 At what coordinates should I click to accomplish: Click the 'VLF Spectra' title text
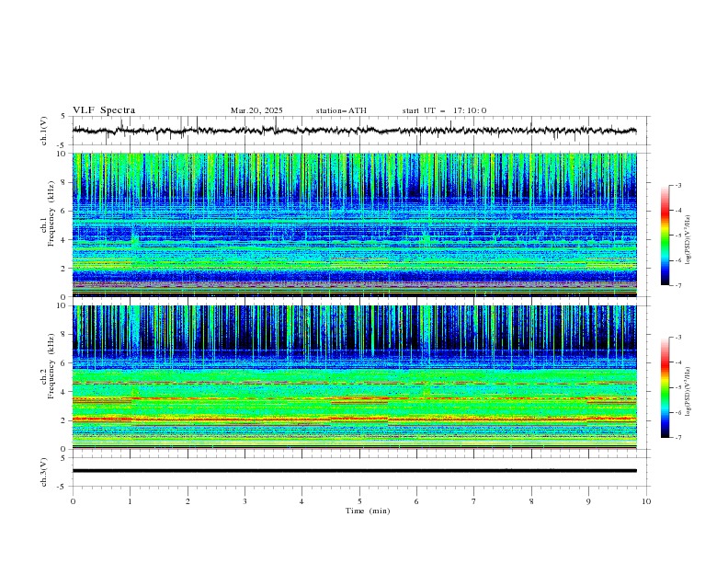pyautogui.click(x=104, y=110)
